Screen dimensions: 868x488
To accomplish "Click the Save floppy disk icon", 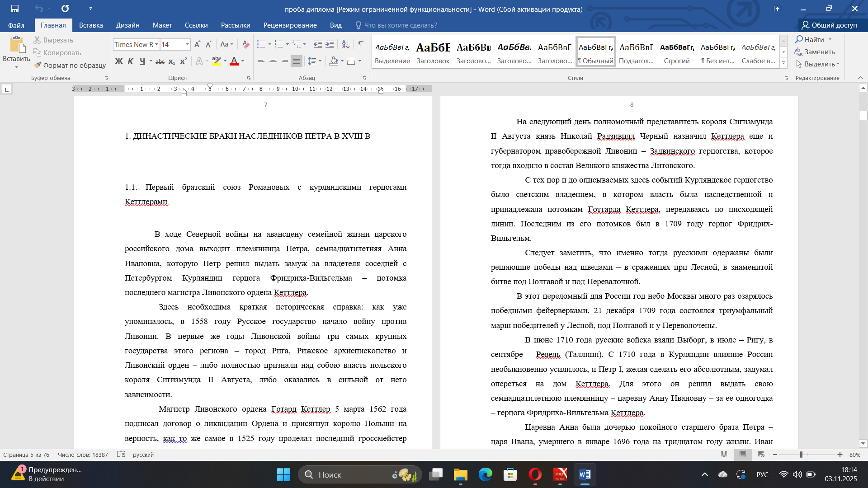I will point(15,9).
